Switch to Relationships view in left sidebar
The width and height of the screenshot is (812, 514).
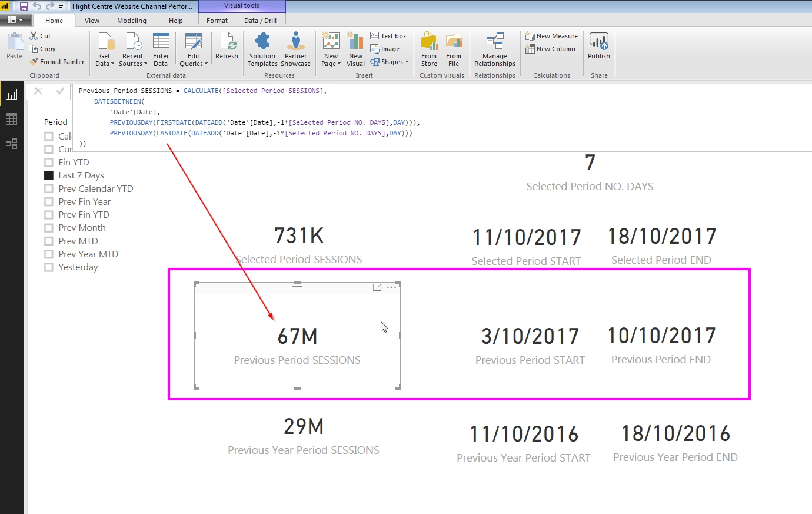pos(11,144)
